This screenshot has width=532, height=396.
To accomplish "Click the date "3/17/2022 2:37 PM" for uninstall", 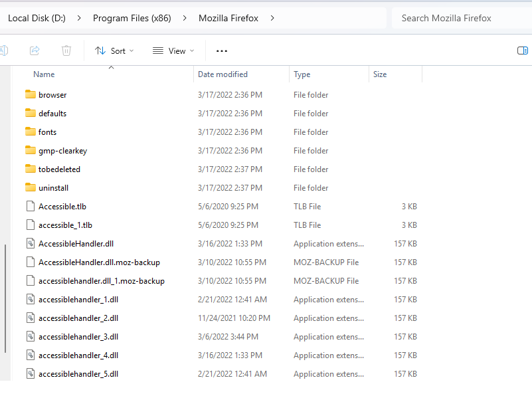I will 230,188.
